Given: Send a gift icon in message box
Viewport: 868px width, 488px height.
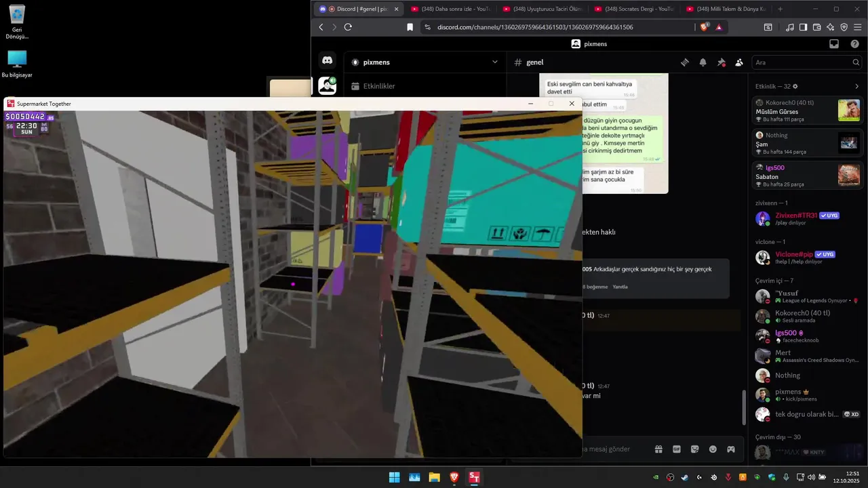Looking at the screenshot, I should coord(658,449).
